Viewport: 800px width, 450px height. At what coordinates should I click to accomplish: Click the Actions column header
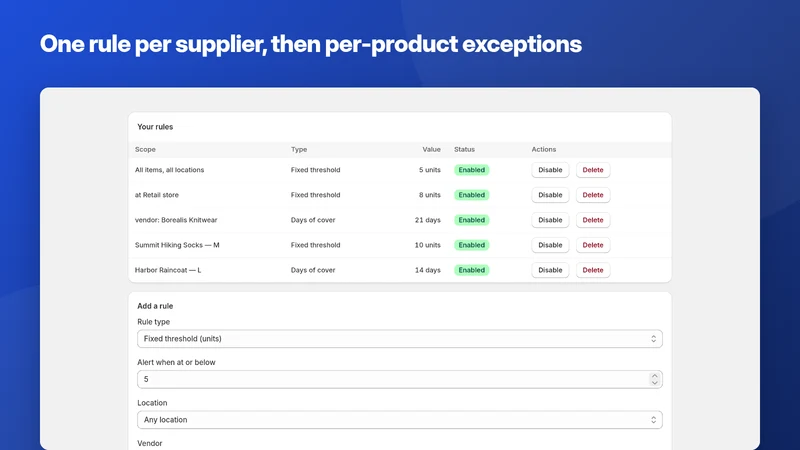544,149
